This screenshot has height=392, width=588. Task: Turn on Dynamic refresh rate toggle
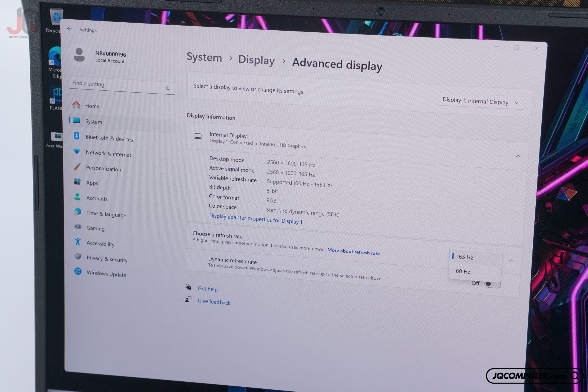(492, 284)
